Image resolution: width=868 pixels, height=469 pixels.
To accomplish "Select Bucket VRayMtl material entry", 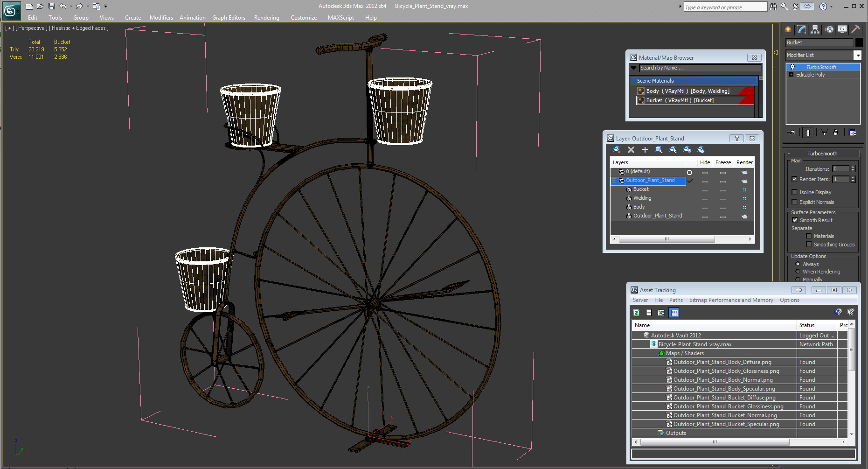I will [695, 100].
